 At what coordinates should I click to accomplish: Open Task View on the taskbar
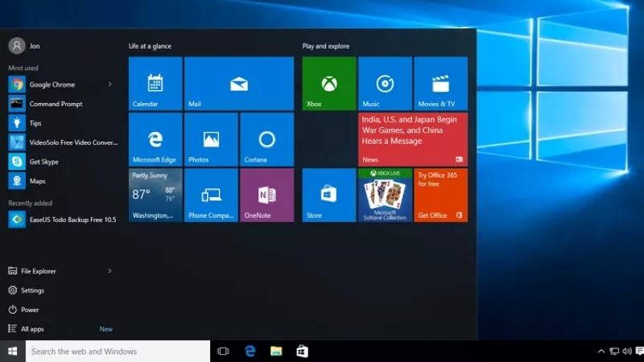pos(223,352)
